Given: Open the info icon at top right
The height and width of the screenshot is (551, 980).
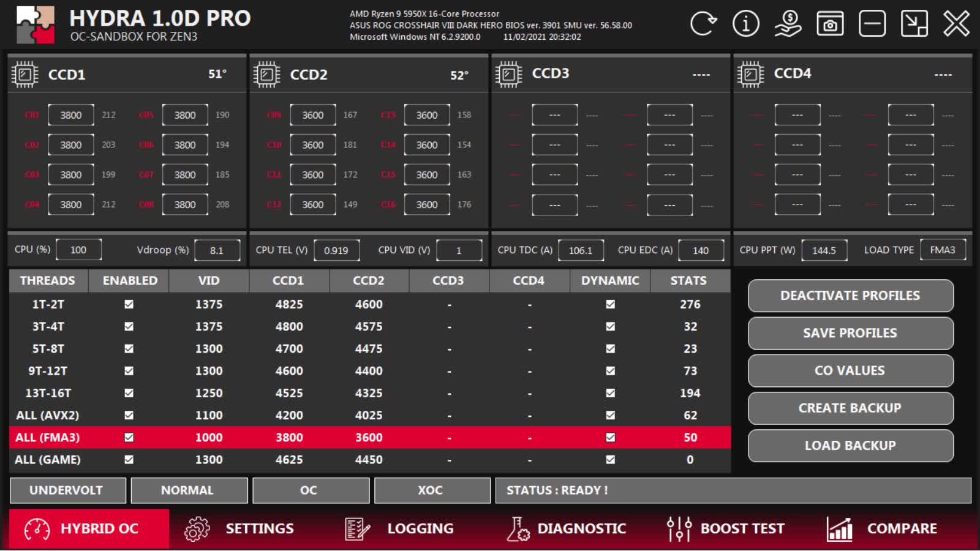Looking at the screenshot, I should point(745,24).
